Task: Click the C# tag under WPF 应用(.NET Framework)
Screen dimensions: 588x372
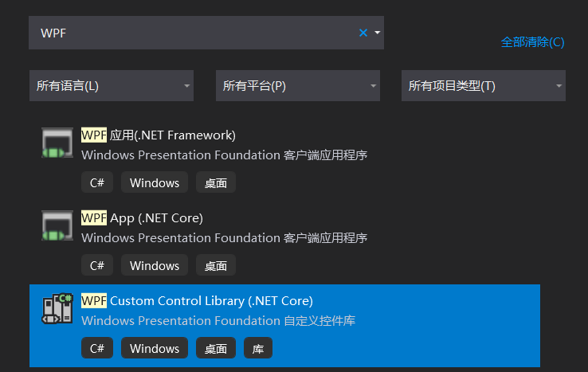Action: pos(97,182)
